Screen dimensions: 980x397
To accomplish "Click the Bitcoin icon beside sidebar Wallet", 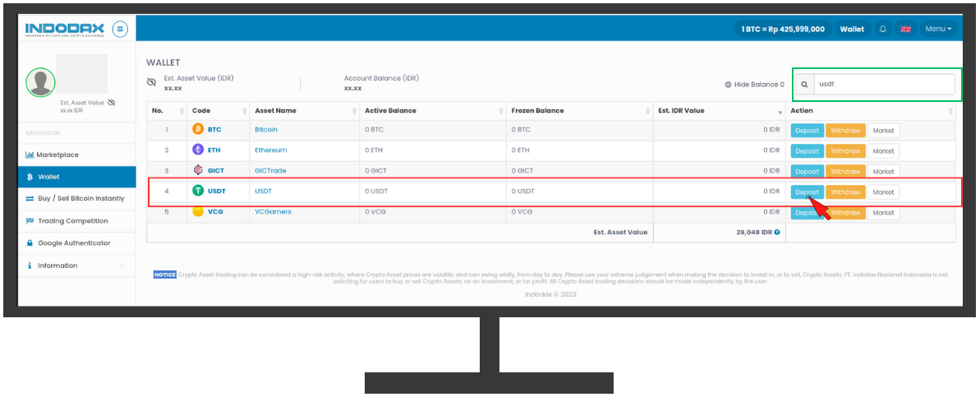I will [30, 177].
